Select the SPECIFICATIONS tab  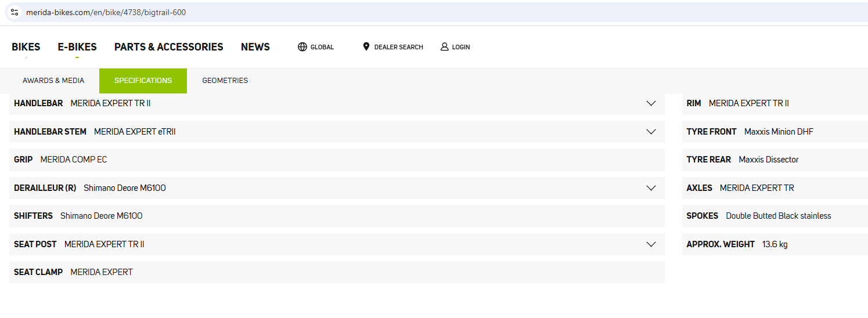coord(143,81)
